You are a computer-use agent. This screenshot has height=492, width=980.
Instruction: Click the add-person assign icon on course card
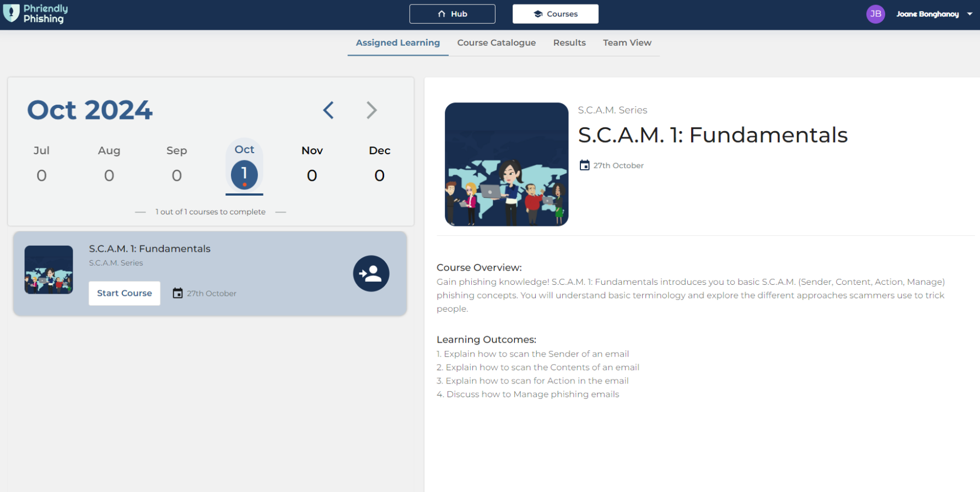(371, 273)
